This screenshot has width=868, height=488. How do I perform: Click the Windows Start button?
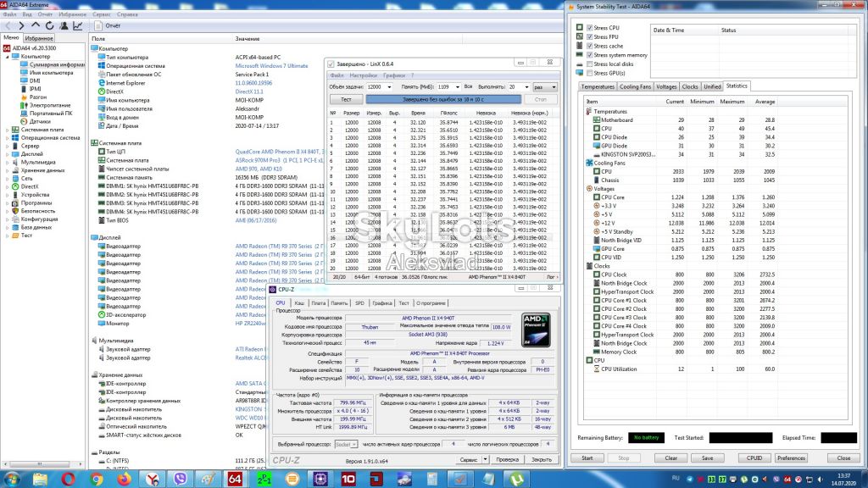[12, 479]
